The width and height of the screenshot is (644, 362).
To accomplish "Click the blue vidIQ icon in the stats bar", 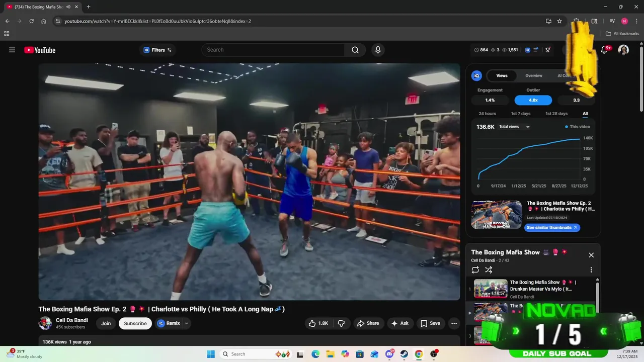I will tap(528, 50).
